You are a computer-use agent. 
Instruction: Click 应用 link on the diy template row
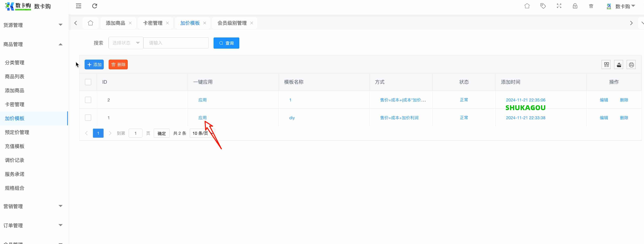(x=202, y=118)
